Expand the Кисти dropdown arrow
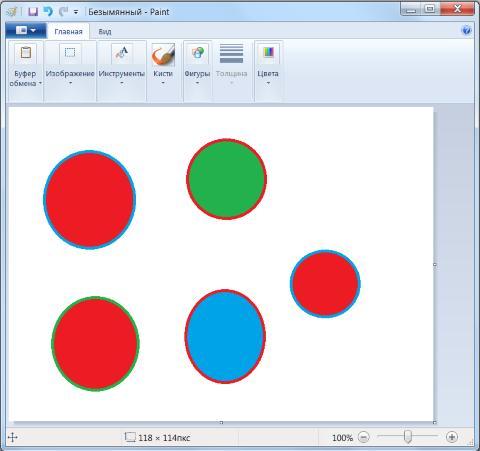 (163, 82)
